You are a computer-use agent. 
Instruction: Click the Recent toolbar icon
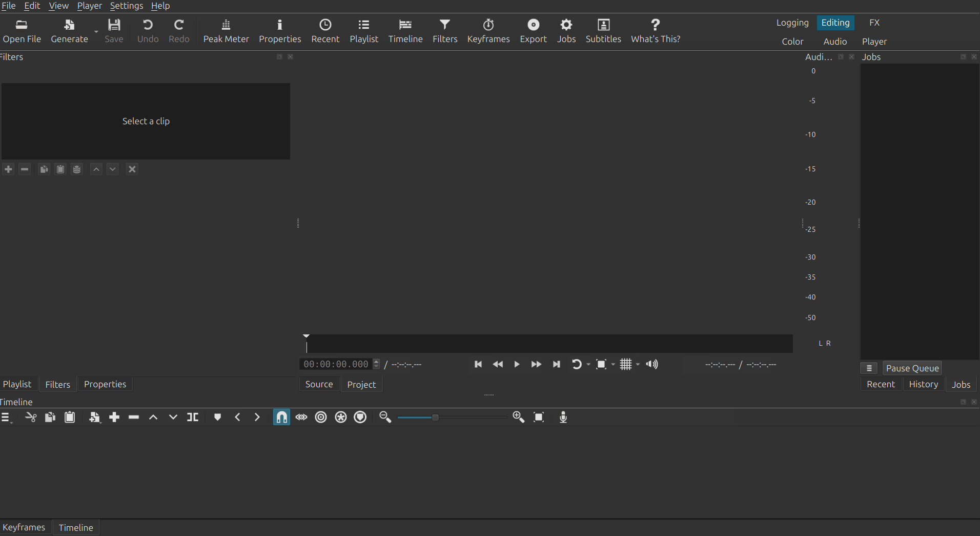click(325, 31)
